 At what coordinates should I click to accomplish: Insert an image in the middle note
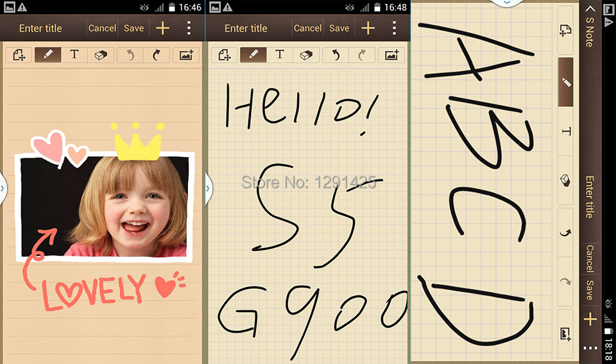coord(391,54)
